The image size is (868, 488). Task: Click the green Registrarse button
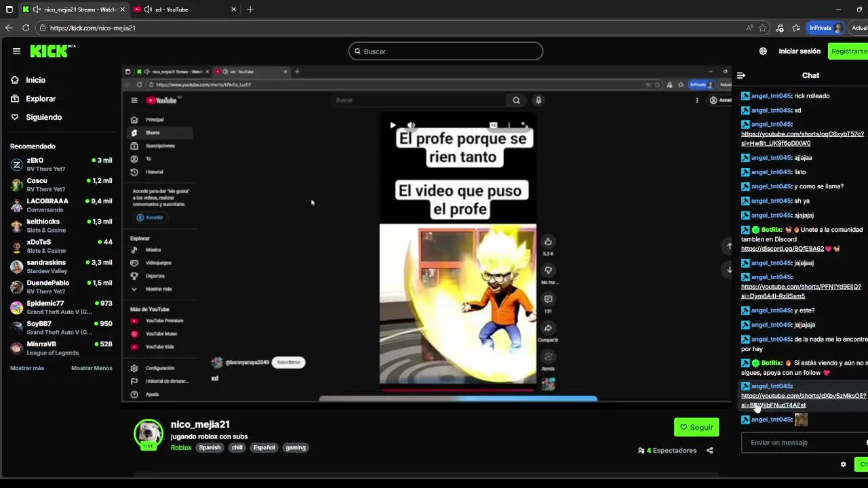(x=849, y=51)
